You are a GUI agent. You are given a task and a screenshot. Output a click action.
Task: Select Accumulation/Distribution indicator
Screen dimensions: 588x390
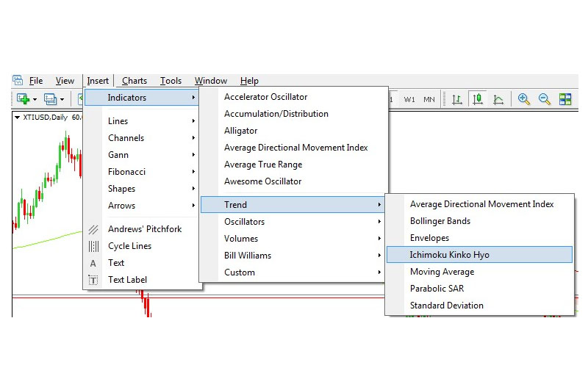[x=293, y=114]
